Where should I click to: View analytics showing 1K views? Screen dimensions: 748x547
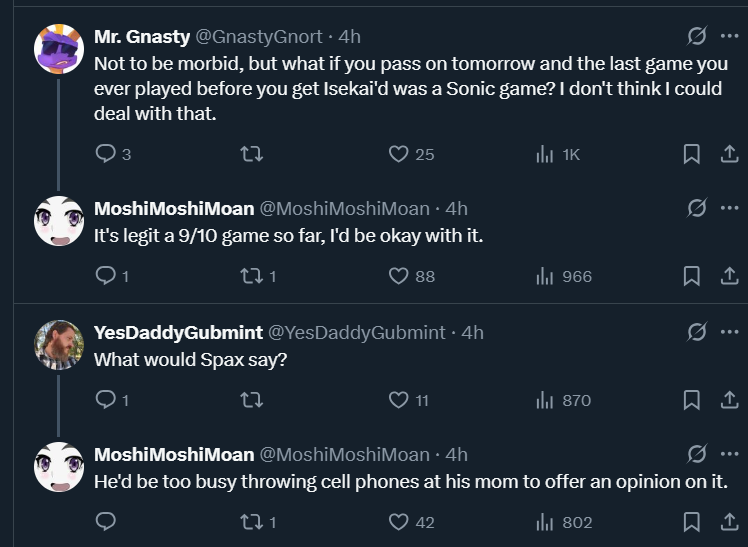click(x=546, y=154)
